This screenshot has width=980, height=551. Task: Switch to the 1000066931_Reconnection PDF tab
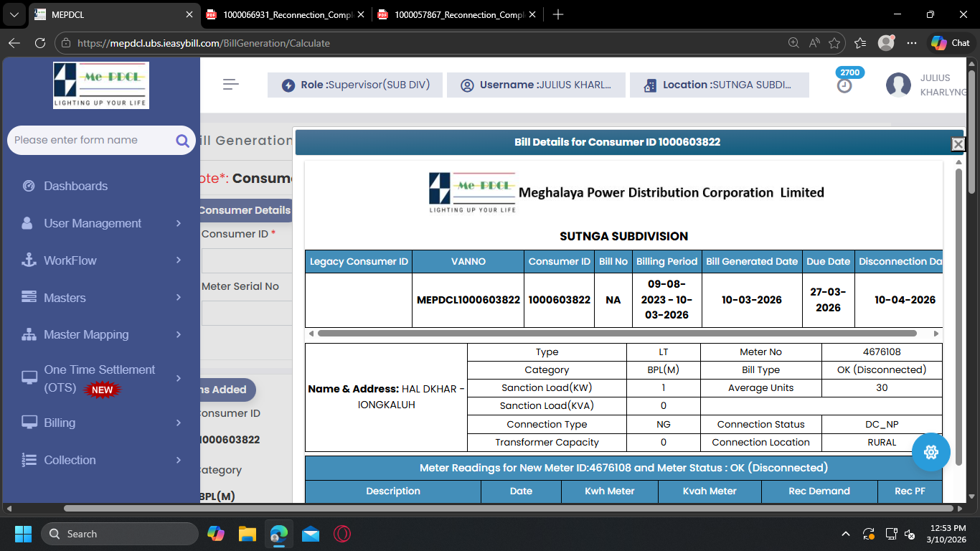coord(286,14)
